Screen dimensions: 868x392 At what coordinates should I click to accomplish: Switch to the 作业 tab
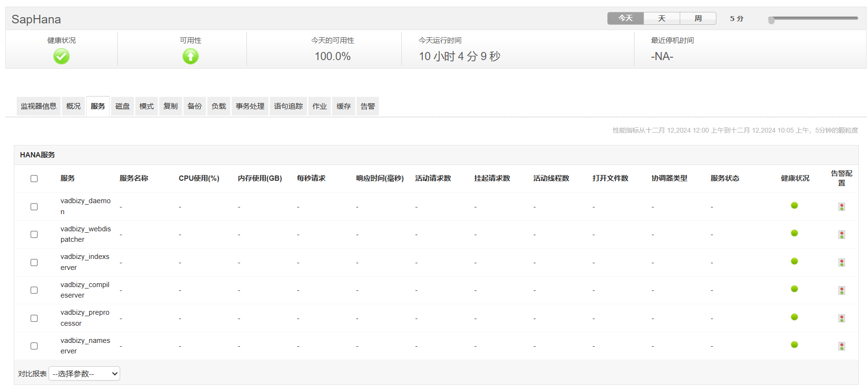319,106
